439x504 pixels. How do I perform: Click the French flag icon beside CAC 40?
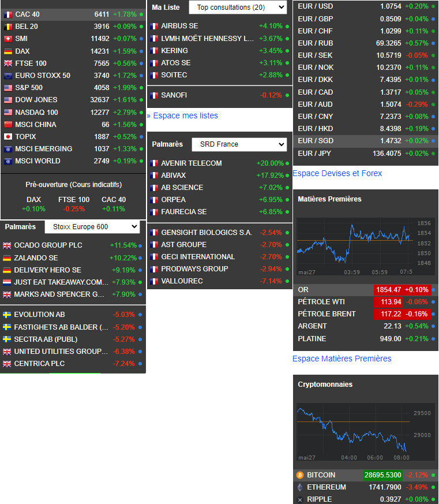(8, 14)
